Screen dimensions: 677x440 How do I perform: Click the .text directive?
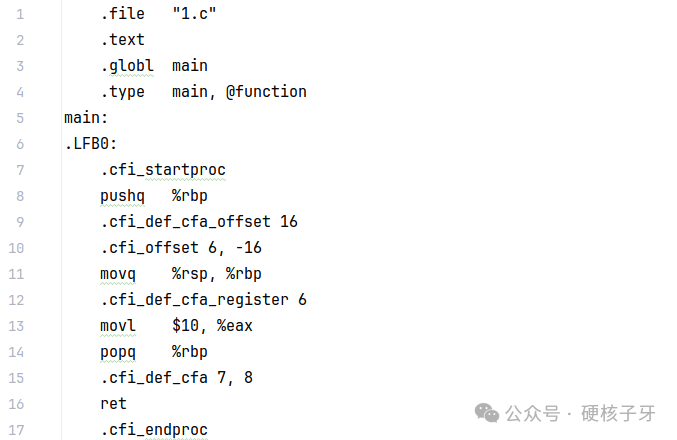click(122, 40)
